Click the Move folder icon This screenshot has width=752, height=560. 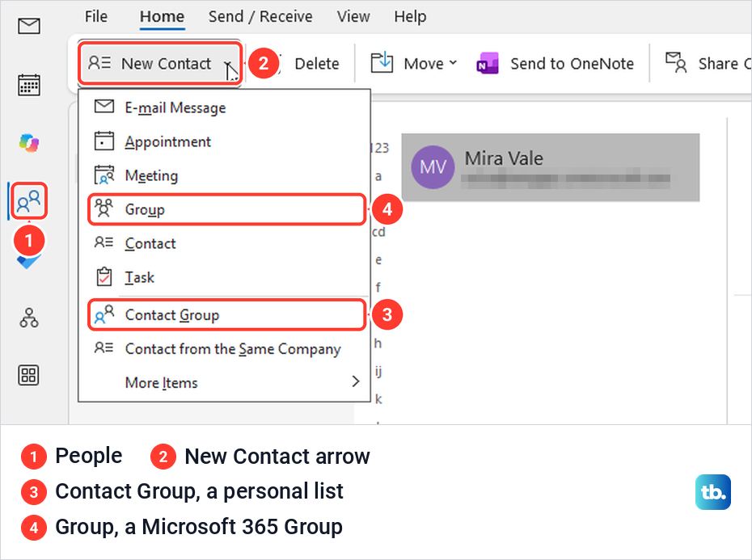pyautogui.click(x=382, y=63)
